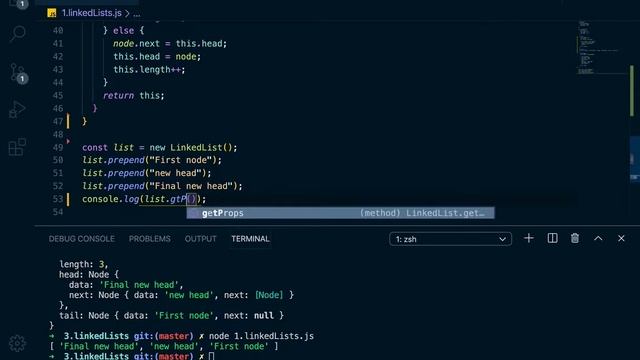The image size is (640, 360).
Task: Switch to the Problems tab
Action: [x=149, y=239]
